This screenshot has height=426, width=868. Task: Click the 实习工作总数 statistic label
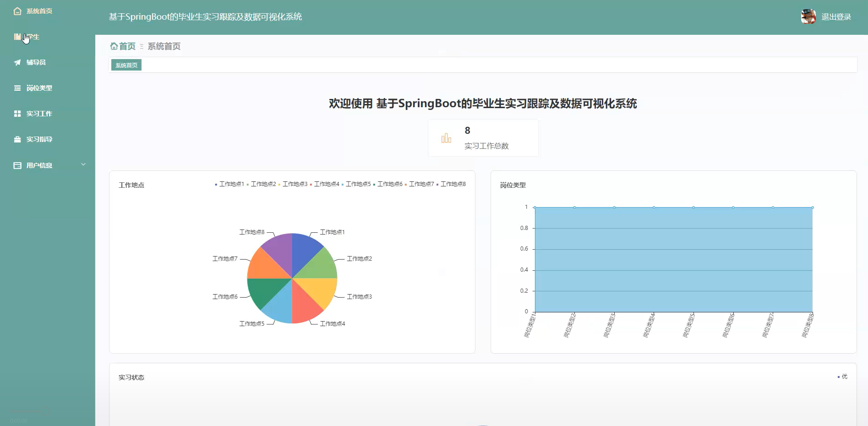(x=486, y=146)
